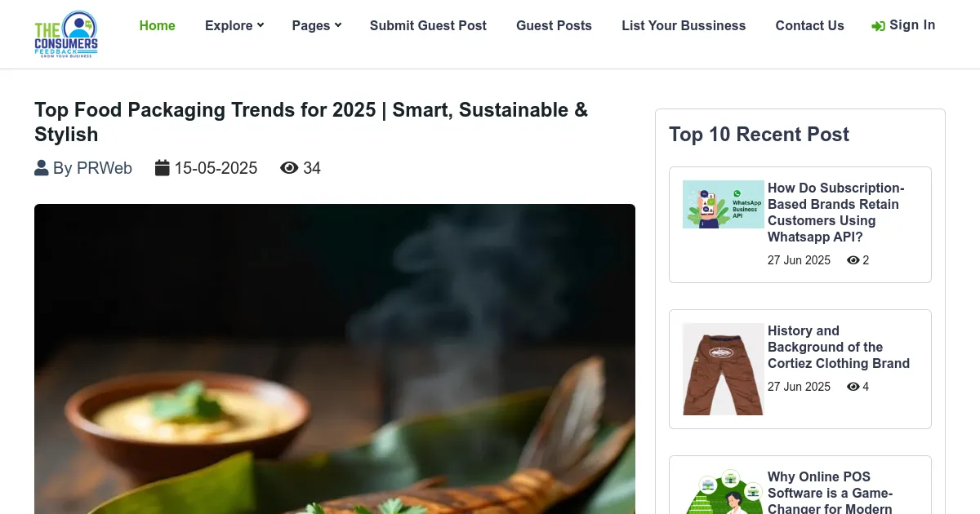Click the chevron next to Explore
Viewport: 980px width, 514px height.
[260, 24]
